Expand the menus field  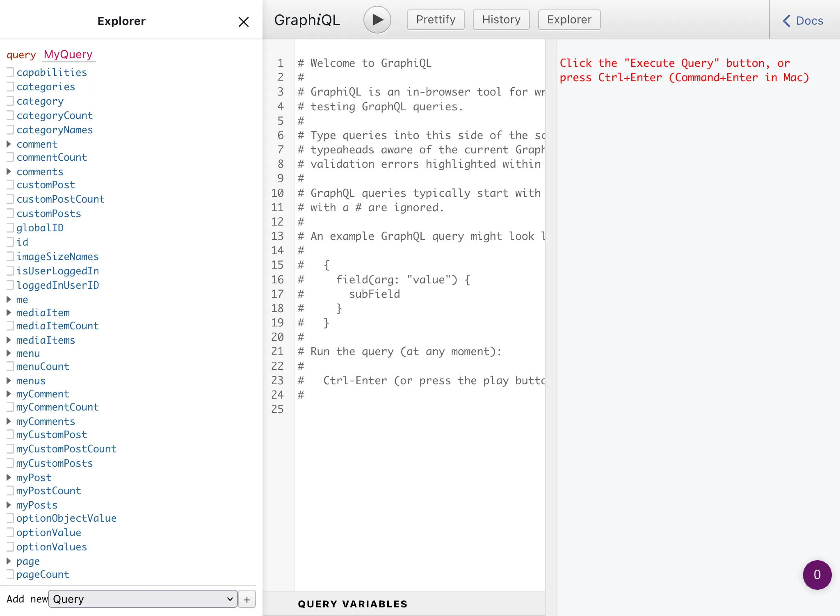pos(9,381)
